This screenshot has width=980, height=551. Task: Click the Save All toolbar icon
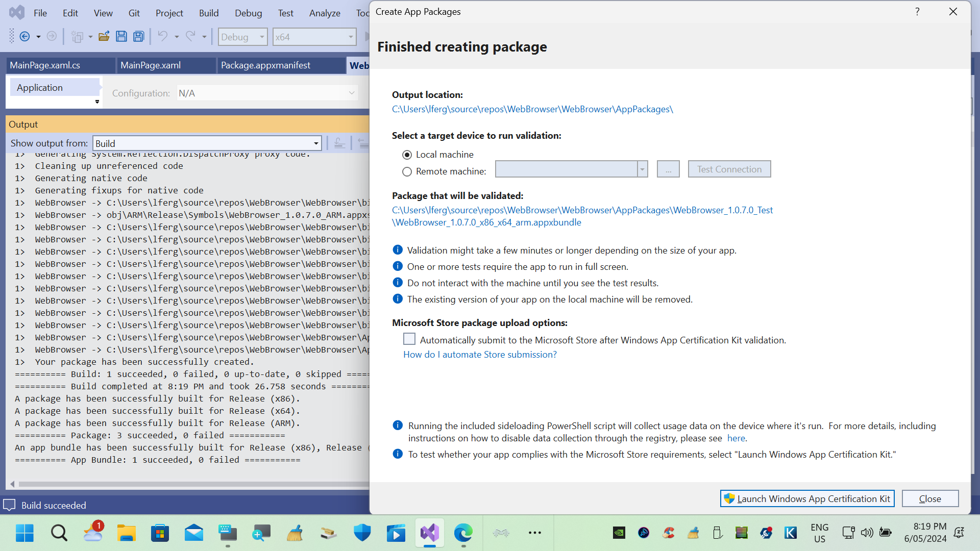pos(138,36)
